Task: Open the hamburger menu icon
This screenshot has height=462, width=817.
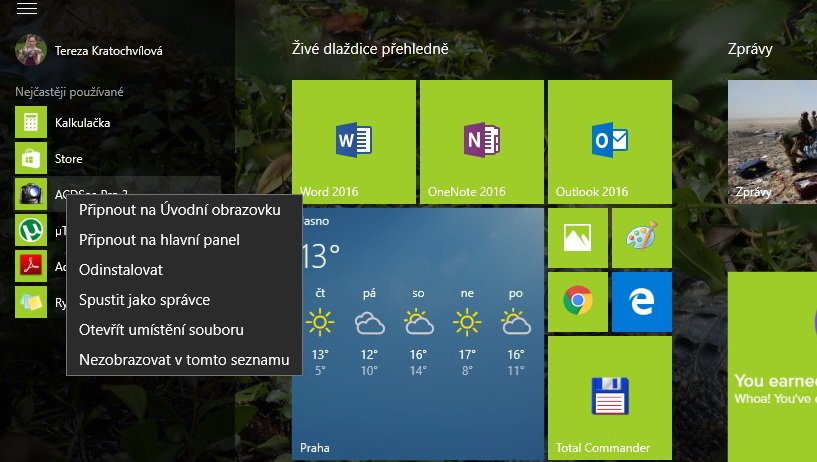Action: pos(27,8)
